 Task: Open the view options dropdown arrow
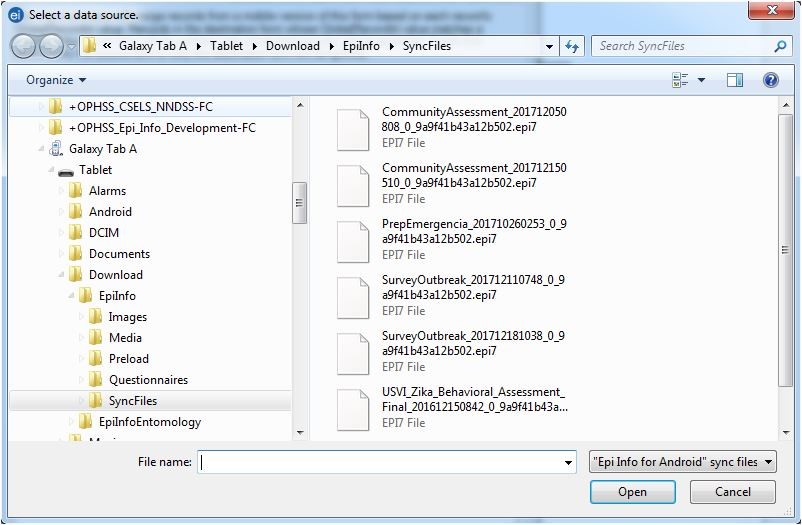click(x=701, y=80)
